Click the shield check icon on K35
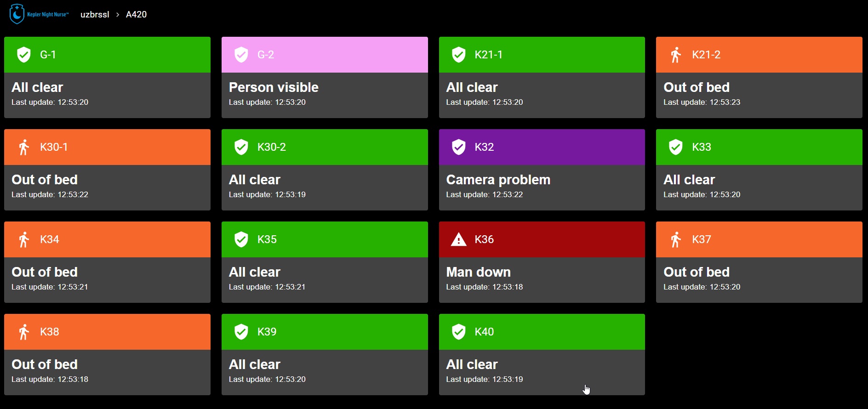 pos(241,239)
